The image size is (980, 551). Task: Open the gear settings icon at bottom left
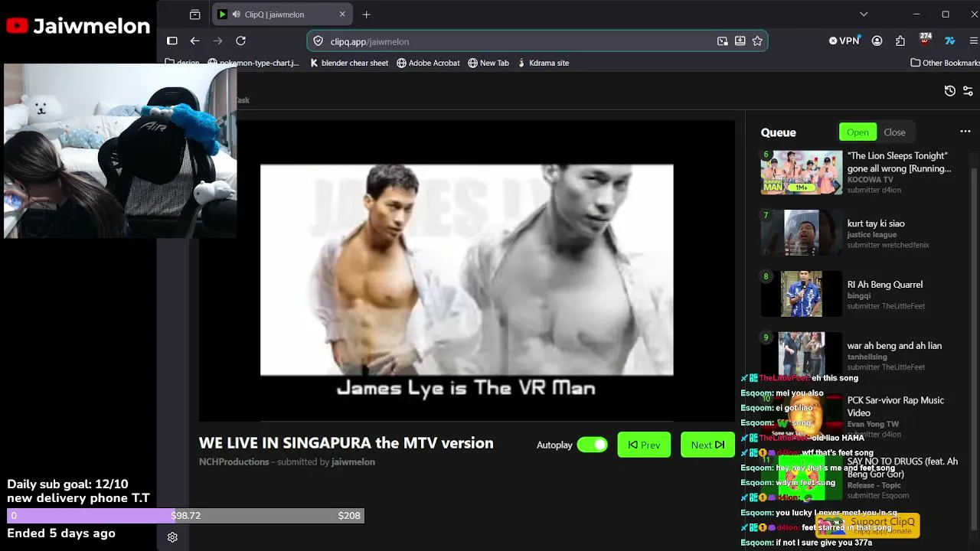tap(172, 537)
